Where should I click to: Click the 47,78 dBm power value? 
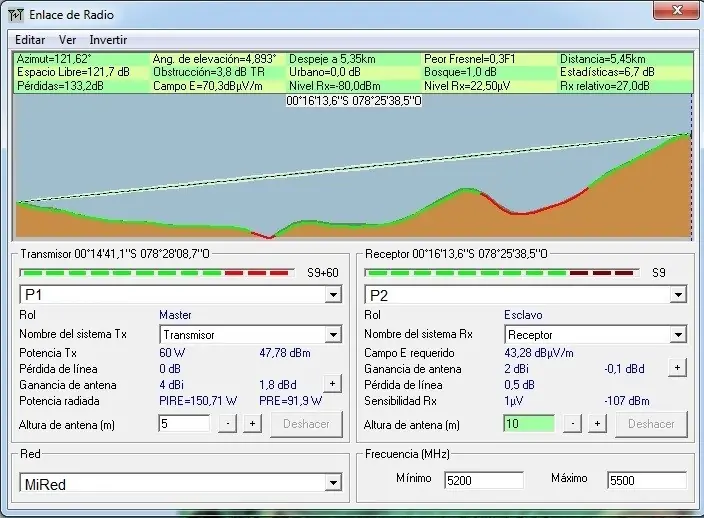tap(285, 353)
